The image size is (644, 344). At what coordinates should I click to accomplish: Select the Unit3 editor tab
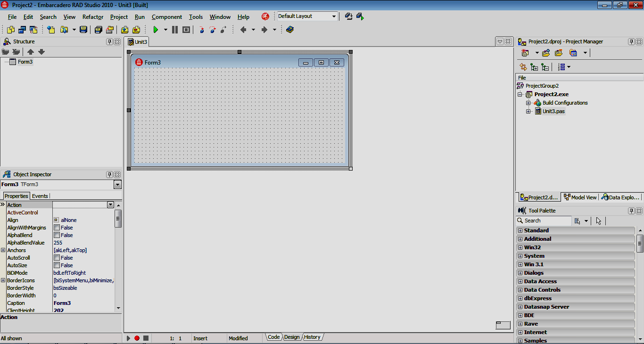point(138,42)
